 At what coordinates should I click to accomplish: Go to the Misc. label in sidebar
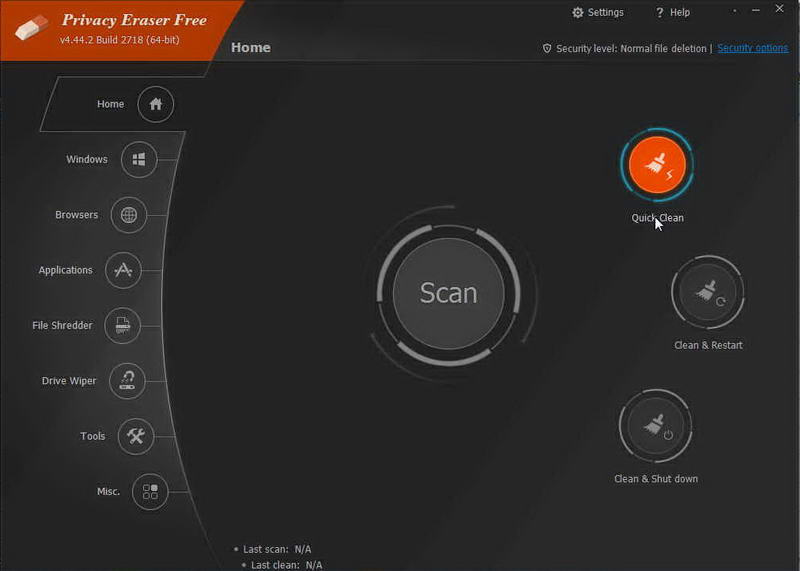point(108,491)
